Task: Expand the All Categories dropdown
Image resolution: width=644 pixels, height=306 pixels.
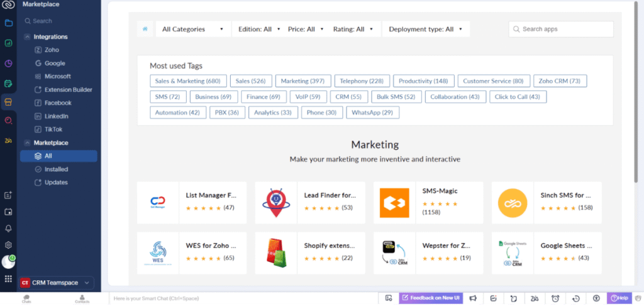Action: click(192, 29)
